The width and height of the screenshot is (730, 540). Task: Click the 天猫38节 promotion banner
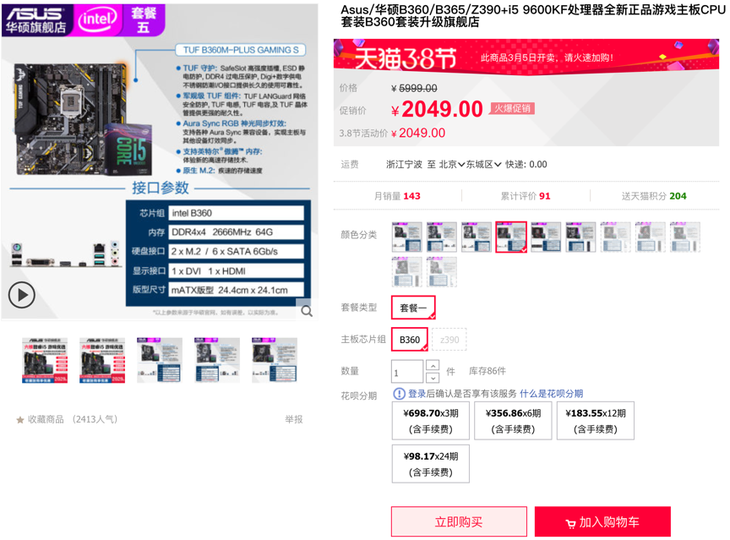click(526, 57)
